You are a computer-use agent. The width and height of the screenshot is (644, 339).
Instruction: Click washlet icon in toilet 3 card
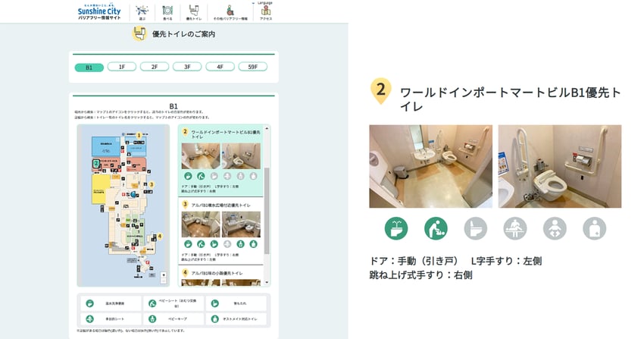click(188, 244)
